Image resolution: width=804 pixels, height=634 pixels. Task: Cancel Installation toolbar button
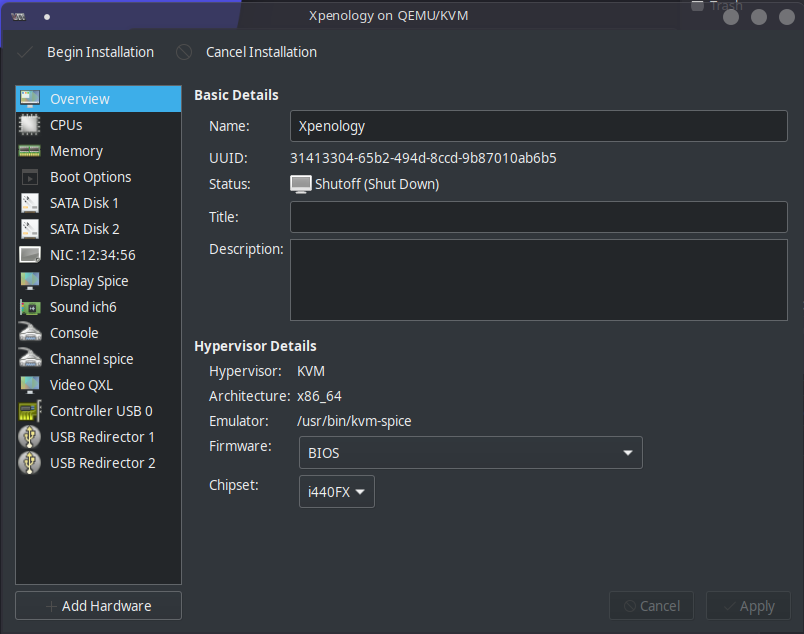point(246,52)
